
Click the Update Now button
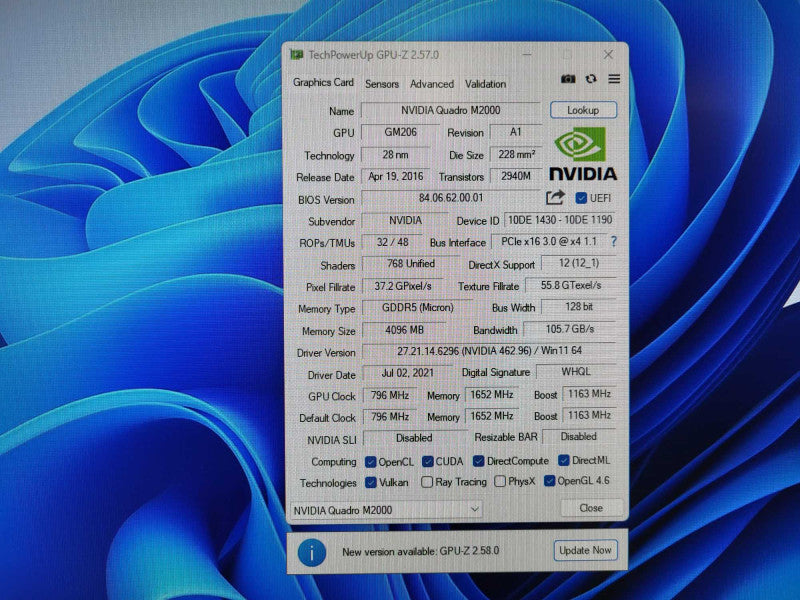click(585, 551)
